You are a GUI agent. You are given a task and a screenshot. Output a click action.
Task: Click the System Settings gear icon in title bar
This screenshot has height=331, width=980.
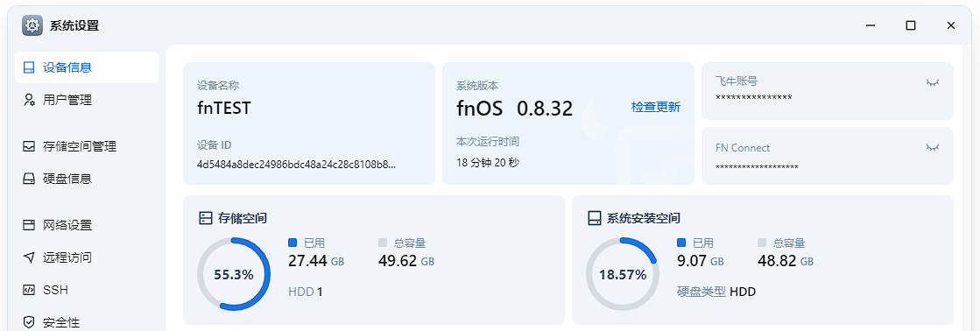[x=32, y=25]
